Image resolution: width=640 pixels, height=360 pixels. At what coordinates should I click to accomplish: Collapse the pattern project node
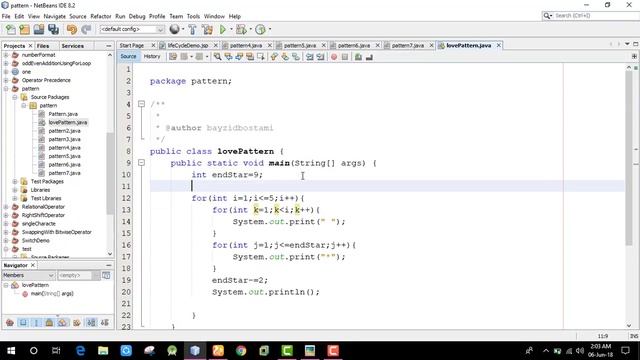tap(6, 89)
